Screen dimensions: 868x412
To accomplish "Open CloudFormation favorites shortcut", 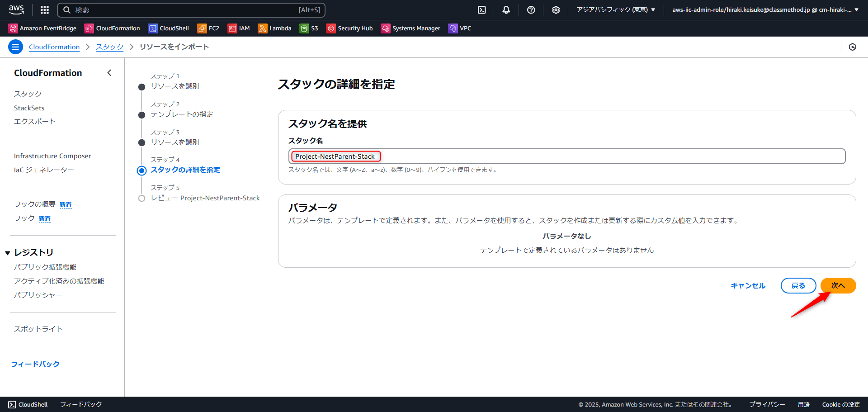I will tap(112, 28).
